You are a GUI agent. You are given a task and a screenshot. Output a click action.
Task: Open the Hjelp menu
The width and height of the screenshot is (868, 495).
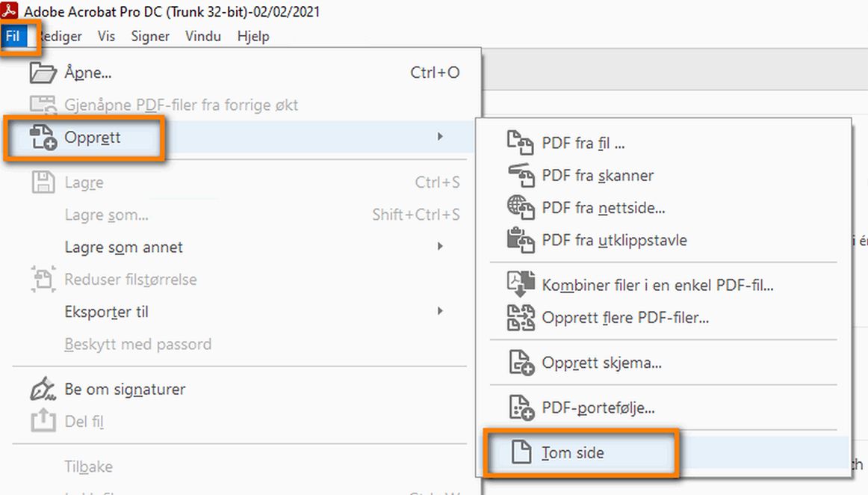253,36
